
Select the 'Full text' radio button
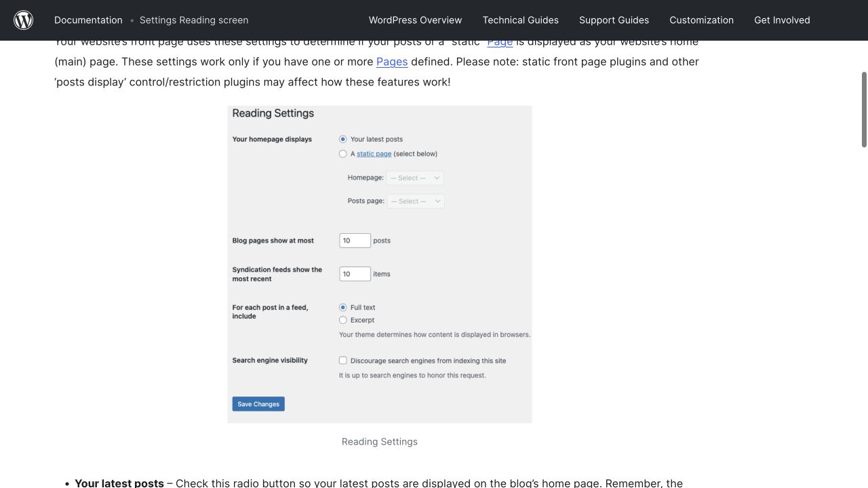[343, 307]
